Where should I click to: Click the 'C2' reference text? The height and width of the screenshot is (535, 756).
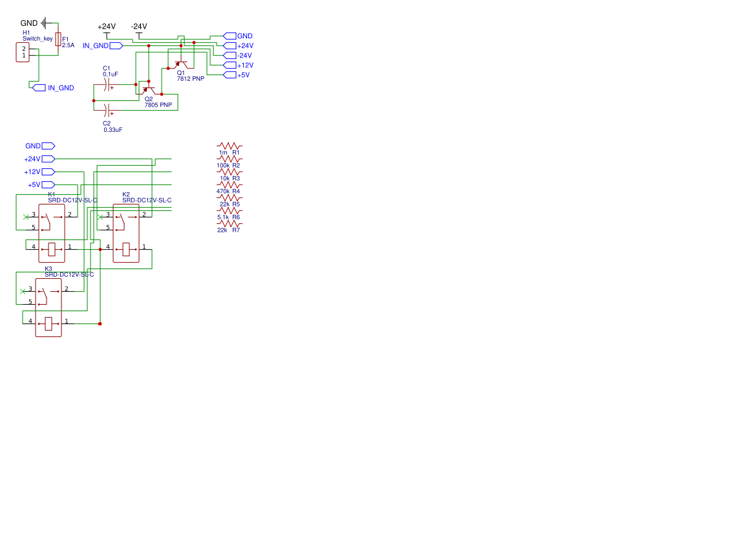click(107, 124)
